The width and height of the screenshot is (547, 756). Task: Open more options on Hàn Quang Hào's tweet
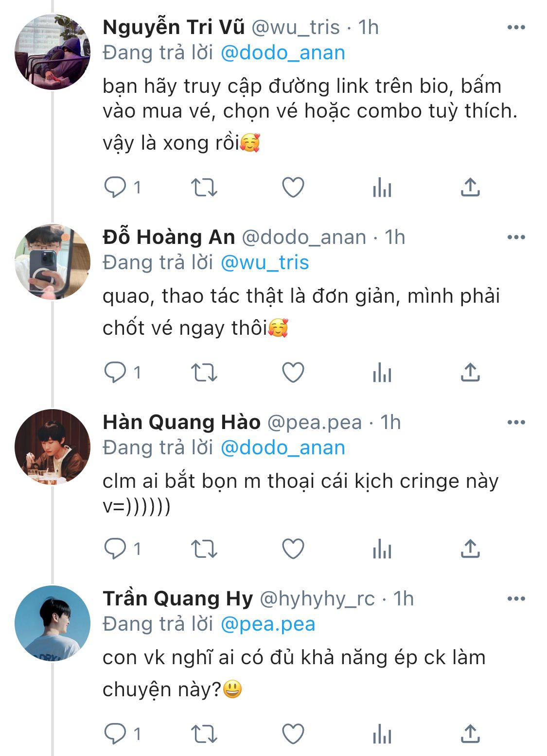516,422
